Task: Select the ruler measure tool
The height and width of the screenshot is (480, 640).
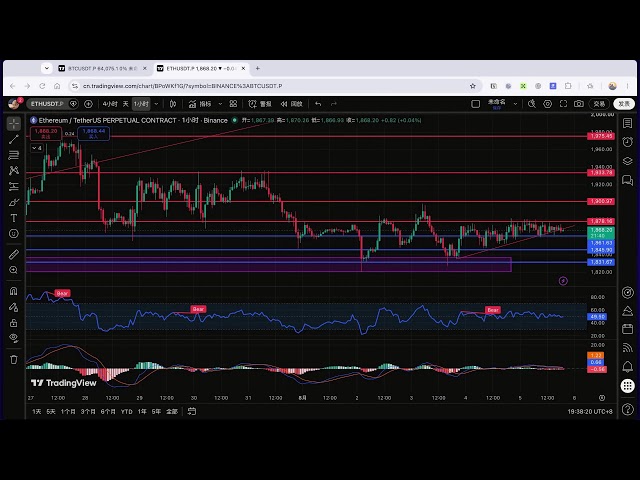Action: (14, 254)
